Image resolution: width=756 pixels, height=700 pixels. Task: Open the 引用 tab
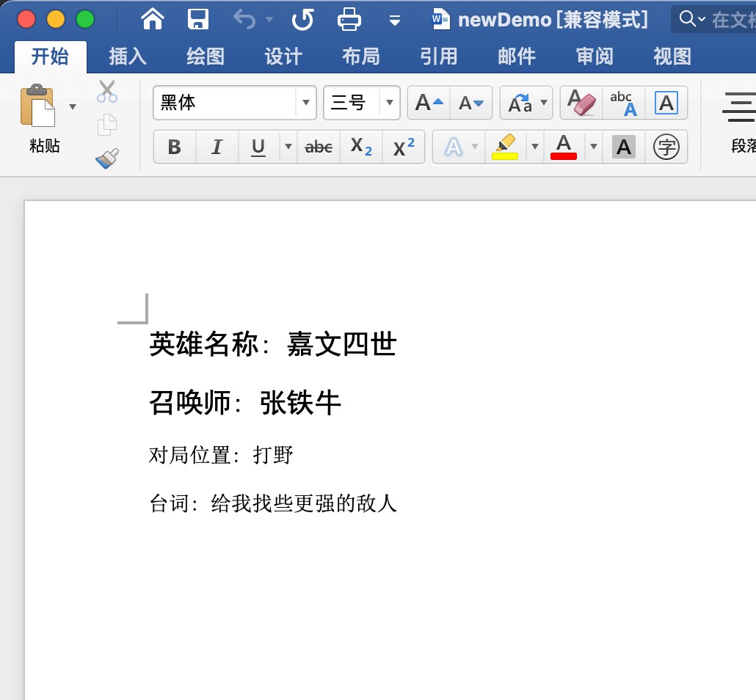pos(439,56)
